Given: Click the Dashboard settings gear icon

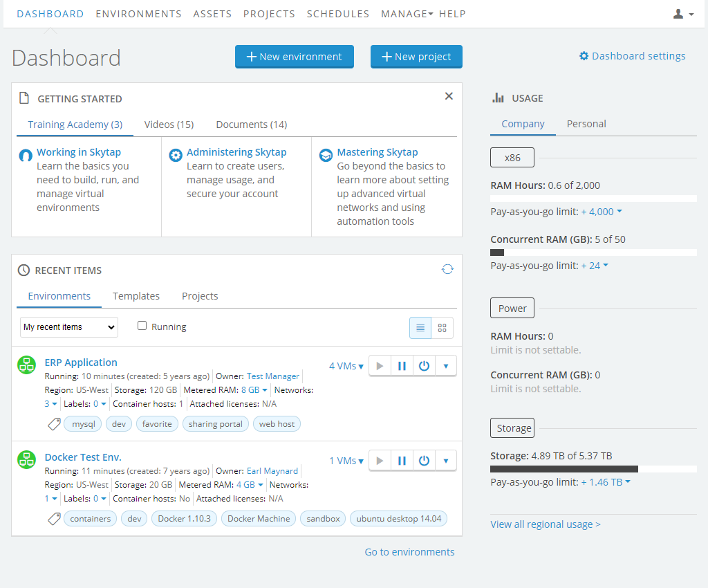Looking at the screenshot, I should coord(584,56).
